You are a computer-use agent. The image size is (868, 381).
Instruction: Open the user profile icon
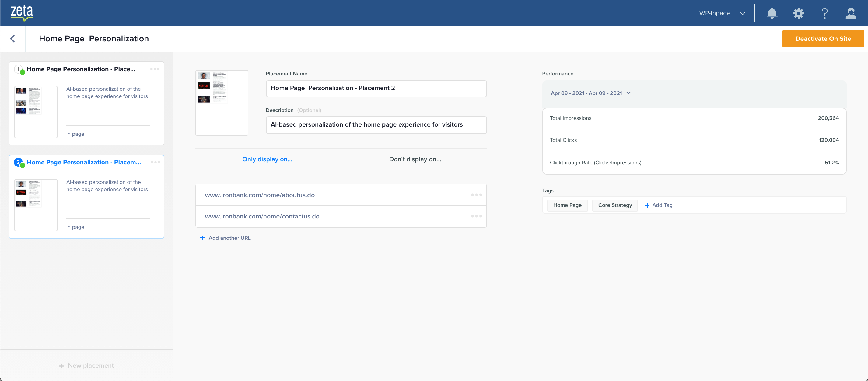pos(851,13)
